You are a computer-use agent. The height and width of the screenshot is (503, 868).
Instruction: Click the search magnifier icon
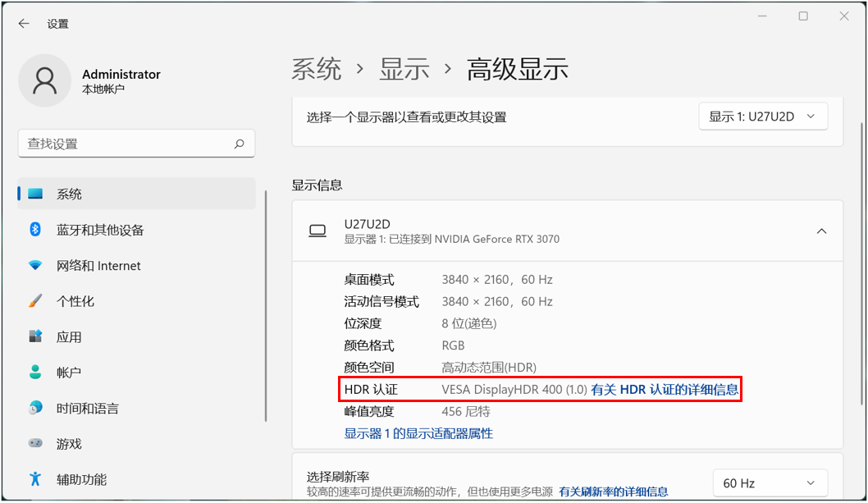tap(239, 144)
